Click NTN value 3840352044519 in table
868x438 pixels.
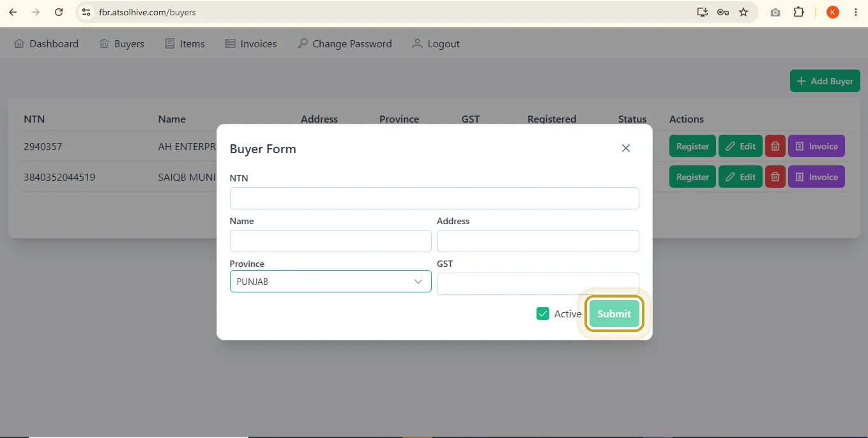click(59, 177)
